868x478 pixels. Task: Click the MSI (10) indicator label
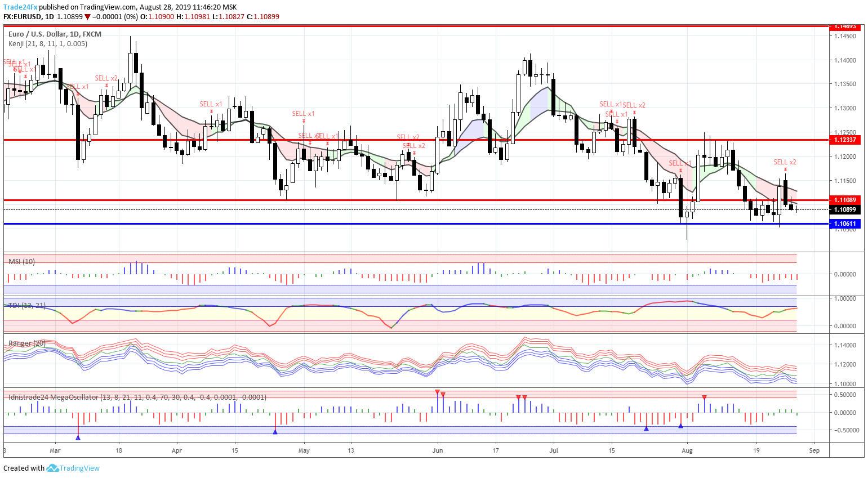(x=21, y=261)
